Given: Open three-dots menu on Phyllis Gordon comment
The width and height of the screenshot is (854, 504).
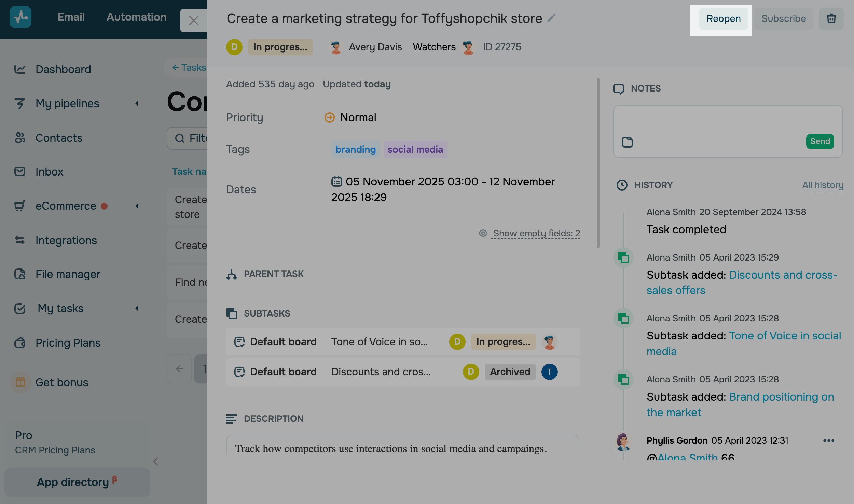Looking at the screenshot, I should pyautogui.click(x=828, y=440).
